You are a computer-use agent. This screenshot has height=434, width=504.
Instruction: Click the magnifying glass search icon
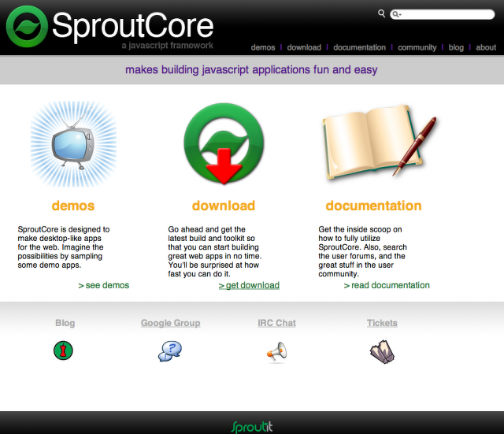tap(382, 13)
